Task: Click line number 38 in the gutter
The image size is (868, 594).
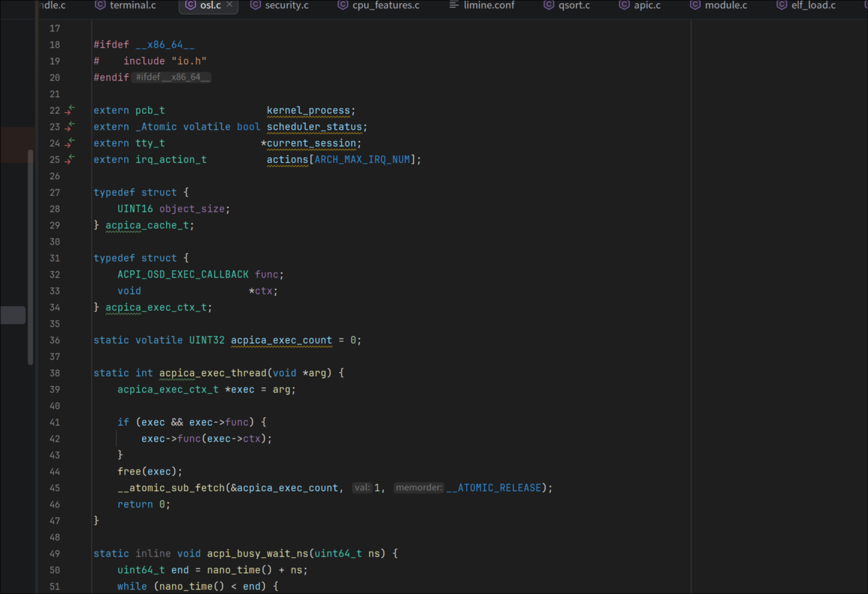Action: (55, 373)
